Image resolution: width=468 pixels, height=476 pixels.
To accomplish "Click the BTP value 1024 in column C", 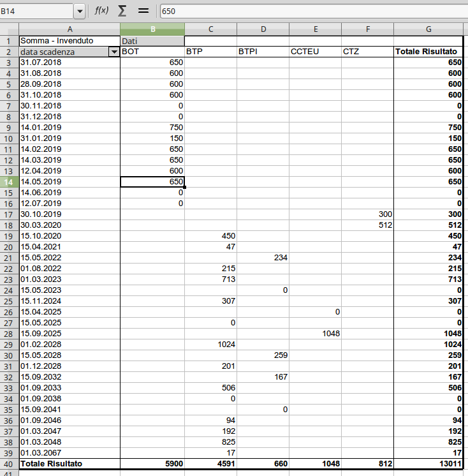I will pyautogui.click(x=211, y=345).
